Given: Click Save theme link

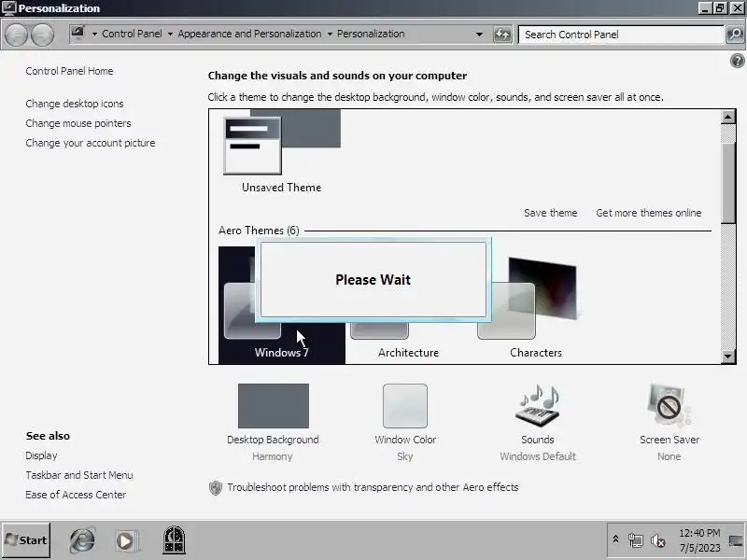Looking at the screenshot, I should pos(550,213).
